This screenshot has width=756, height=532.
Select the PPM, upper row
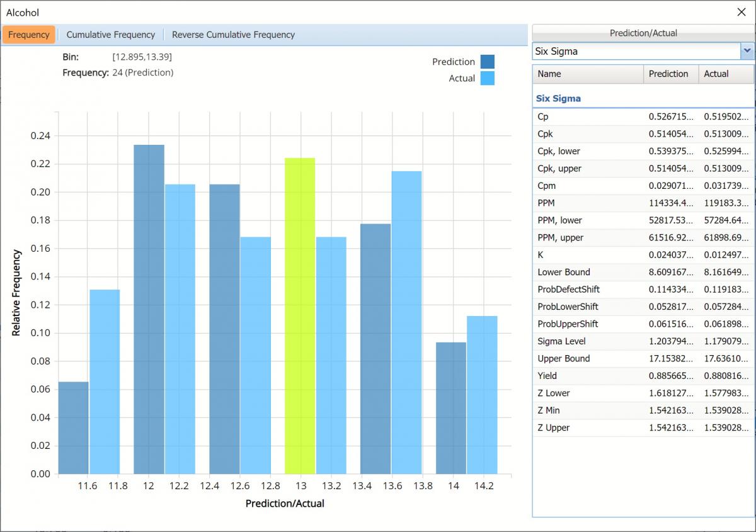pyautogui.click(x=643, y=237)
